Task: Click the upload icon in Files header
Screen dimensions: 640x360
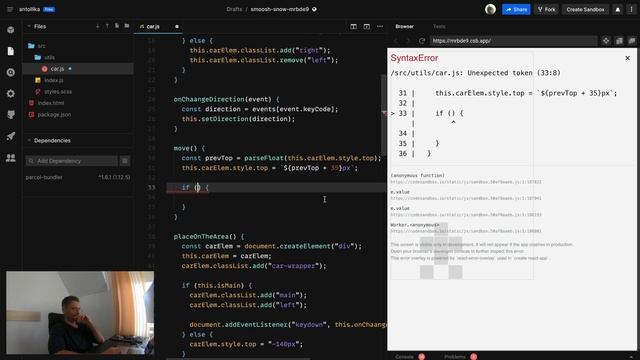Action: (x=107, y=26)
